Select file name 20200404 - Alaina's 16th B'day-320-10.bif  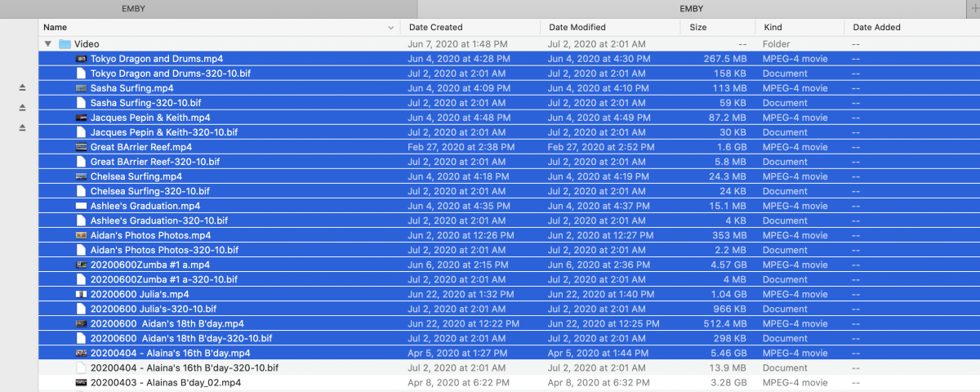[x=185, y=367]
